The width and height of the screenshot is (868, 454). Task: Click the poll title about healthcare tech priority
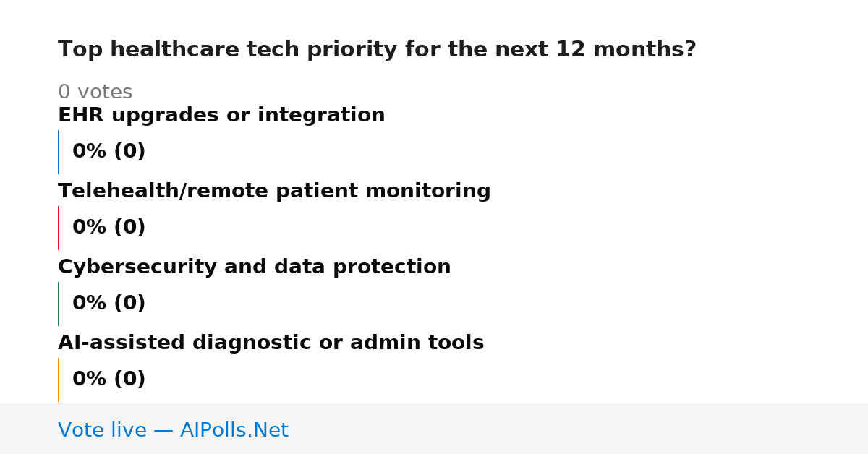[x=377, y=50]
